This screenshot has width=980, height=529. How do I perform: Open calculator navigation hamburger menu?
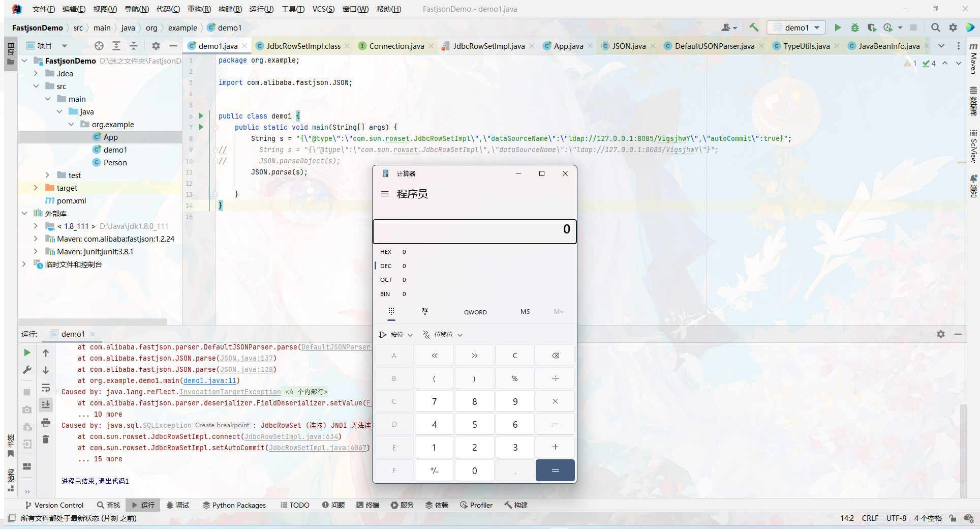[x=385, y=194]
